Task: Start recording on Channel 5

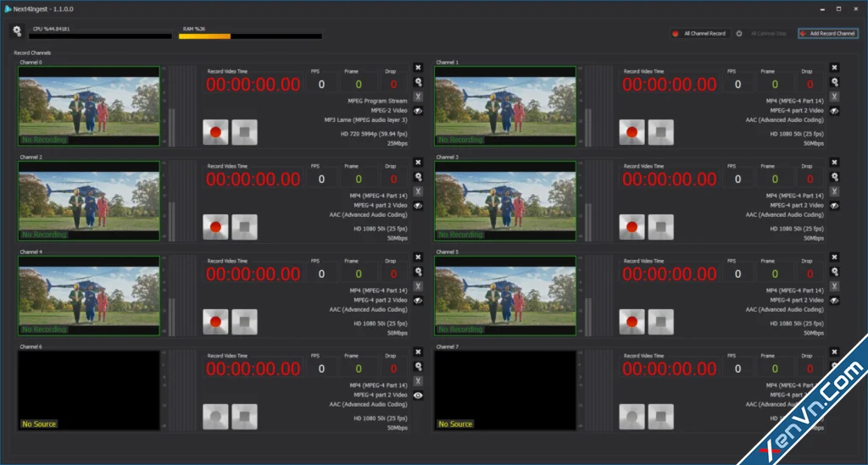Action: [x=632, y=322]
